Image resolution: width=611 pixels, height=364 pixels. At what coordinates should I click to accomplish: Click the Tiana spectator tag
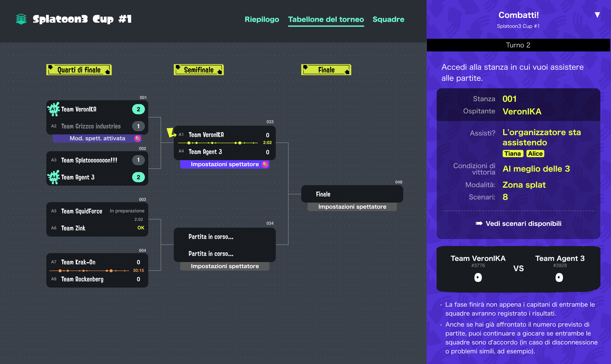[x=513, y=154]
